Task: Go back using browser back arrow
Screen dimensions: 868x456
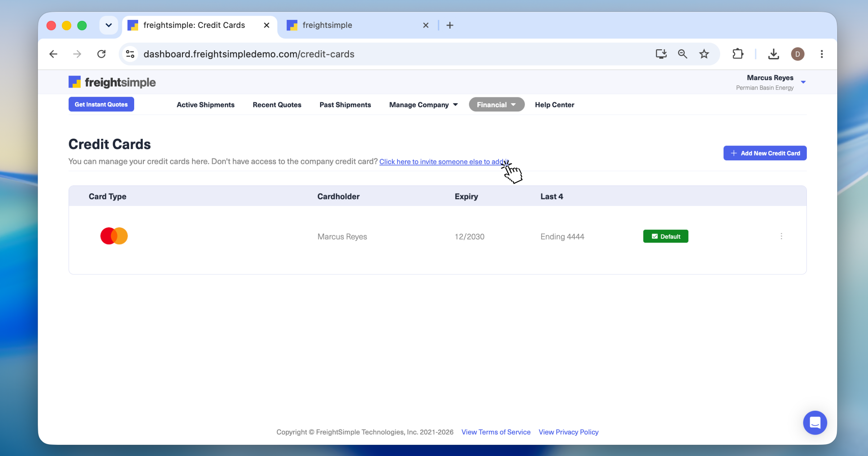Action: [53, 54]
